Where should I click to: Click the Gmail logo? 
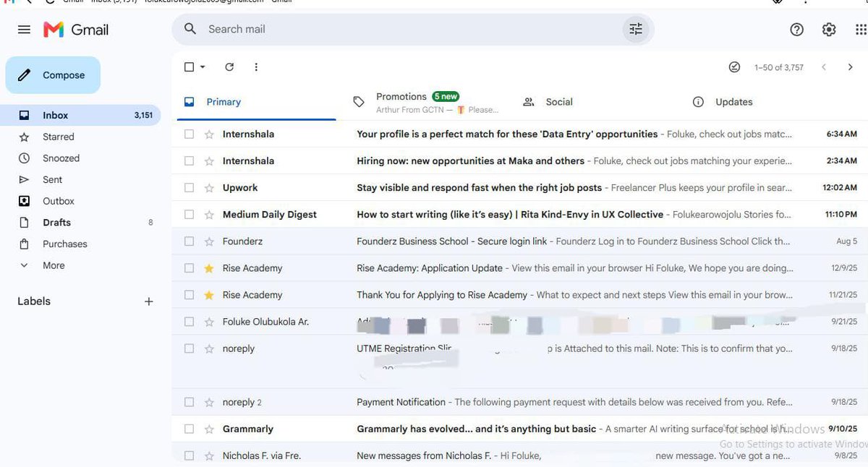click(76, 30)
